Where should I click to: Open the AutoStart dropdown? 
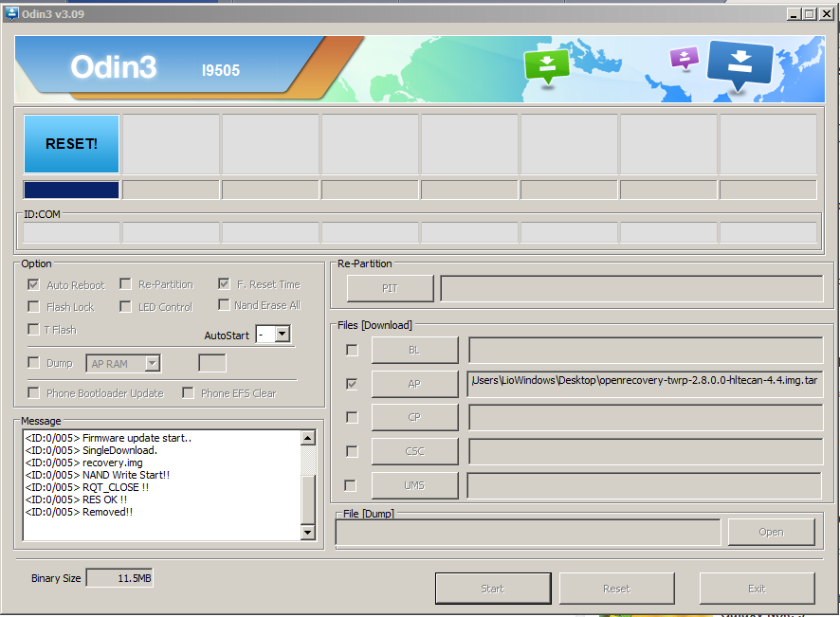coord(283,335)
